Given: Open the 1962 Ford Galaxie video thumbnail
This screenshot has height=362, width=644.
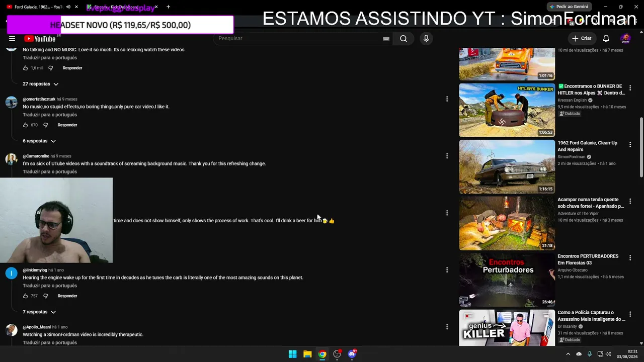Looking at the screenshot, I should pyautogui.click(x=507, y=166).
